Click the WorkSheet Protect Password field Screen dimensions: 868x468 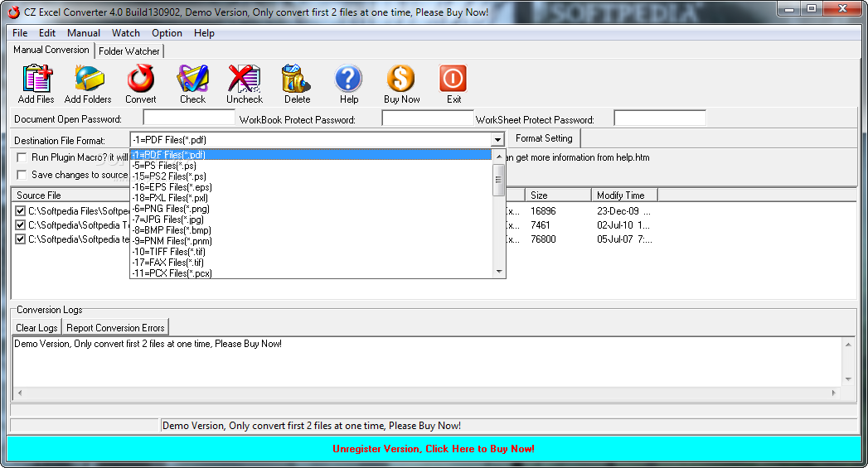click(x=660, y=118)
